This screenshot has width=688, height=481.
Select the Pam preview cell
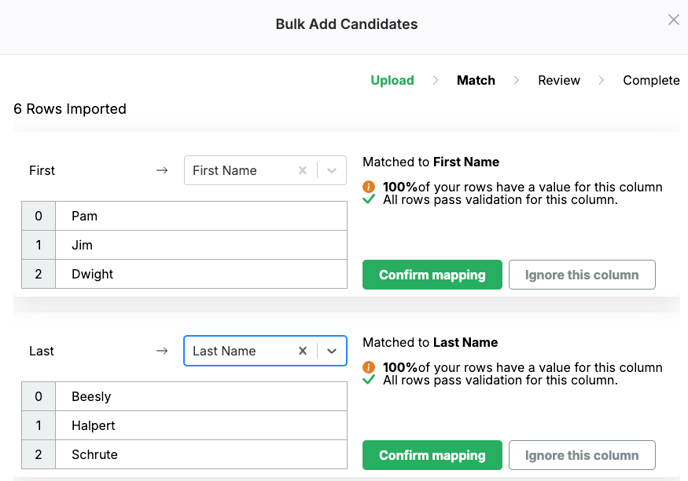point(200,216)
